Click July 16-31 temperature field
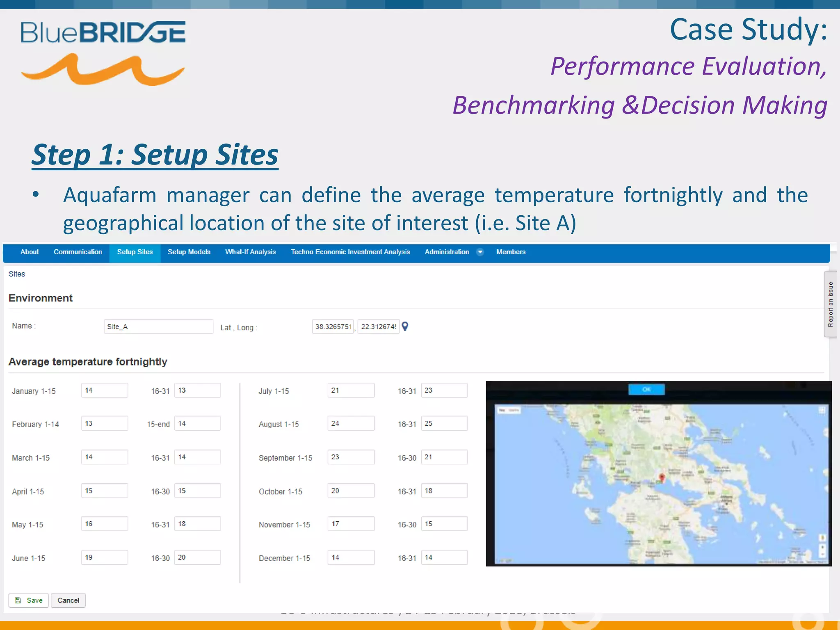 point(445,390)
